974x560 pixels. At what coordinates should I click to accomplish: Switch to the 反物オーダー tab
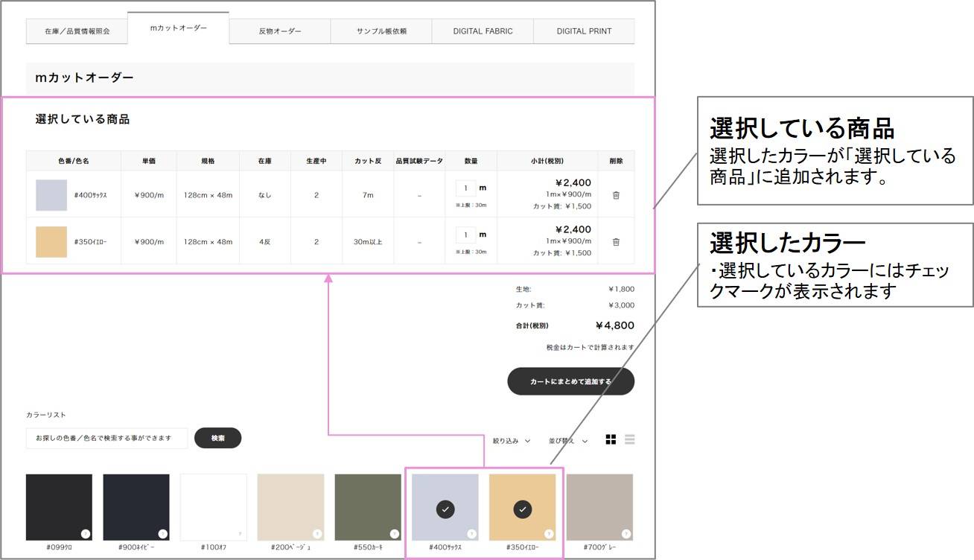click(278, 31)
